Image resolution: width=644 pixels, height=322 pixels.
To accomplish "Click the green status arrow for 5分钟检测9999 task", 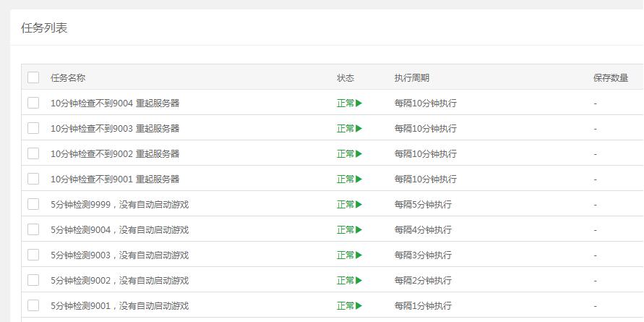I will point(359,205).
